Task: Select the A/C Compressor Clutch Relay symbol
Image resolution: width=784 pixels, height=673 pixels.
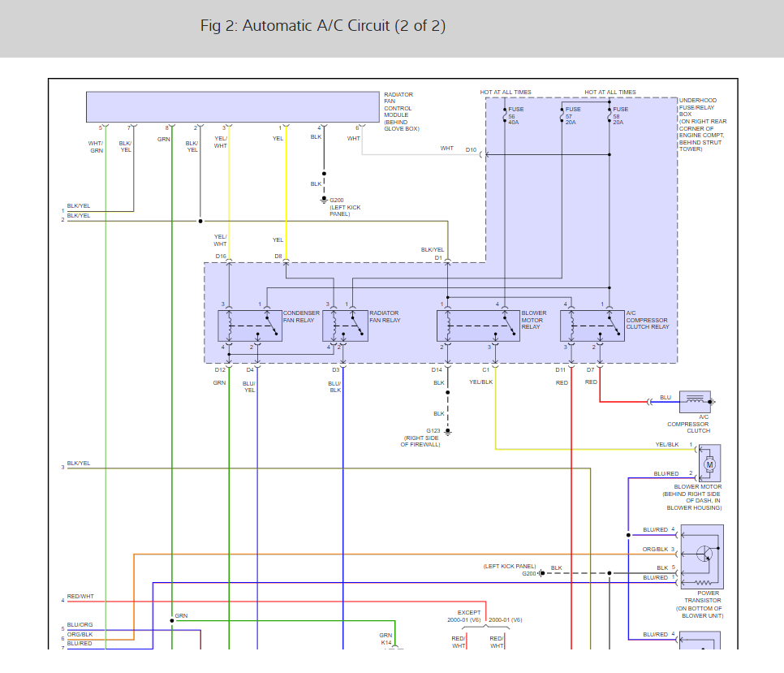Action: (x=593, y=324)
